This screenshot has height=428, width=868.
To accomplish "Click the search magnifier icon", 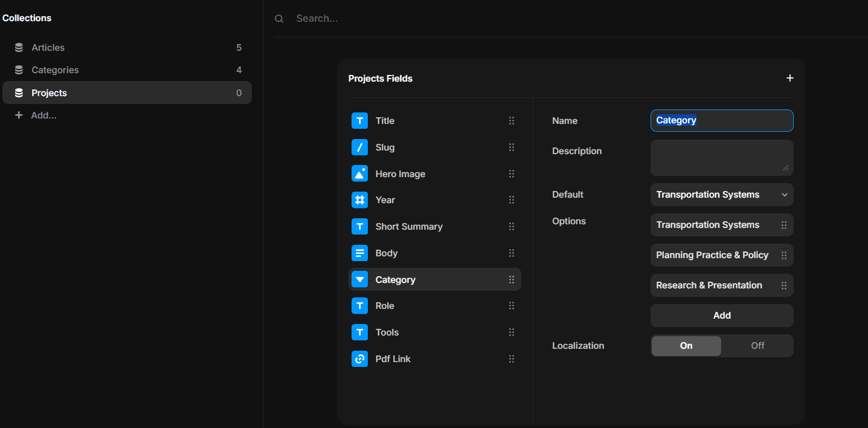I will click(279, 19).
